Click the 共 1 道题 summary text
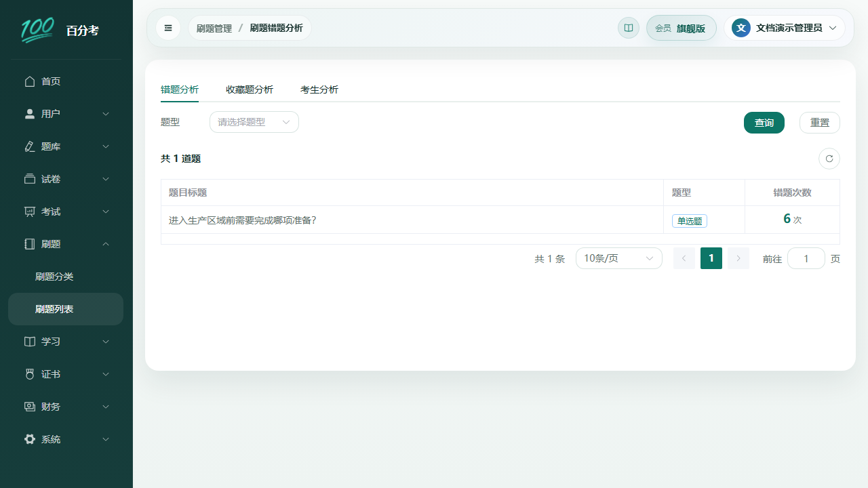 click(x=180, y=159)
